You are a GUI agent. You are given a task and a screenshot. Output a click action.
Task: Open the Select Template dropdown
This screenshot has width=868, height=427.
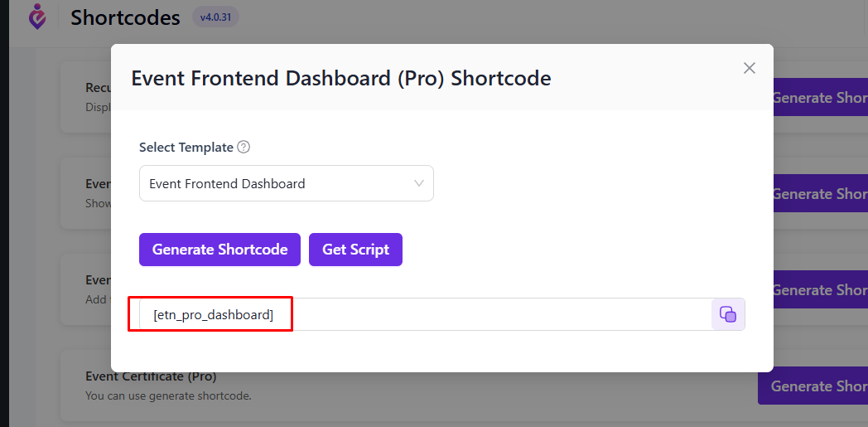[287, 183]
